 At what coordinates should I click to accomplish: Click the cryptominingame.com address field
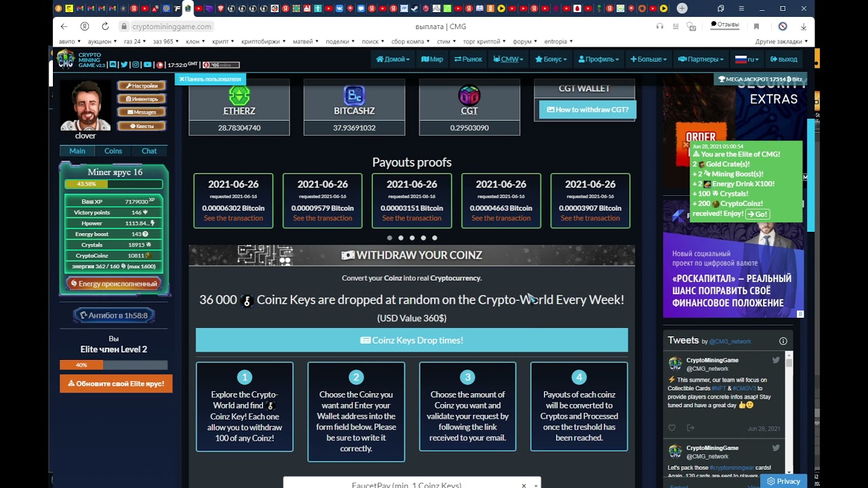click(x=172, y=26)
